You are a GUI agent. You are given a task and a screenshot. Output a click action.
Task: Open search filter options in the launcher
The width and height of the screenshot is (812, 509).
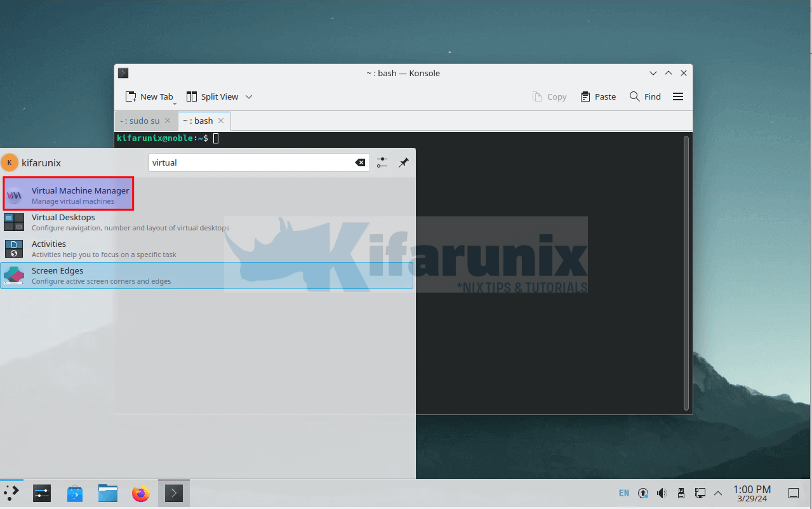point(382,162)
